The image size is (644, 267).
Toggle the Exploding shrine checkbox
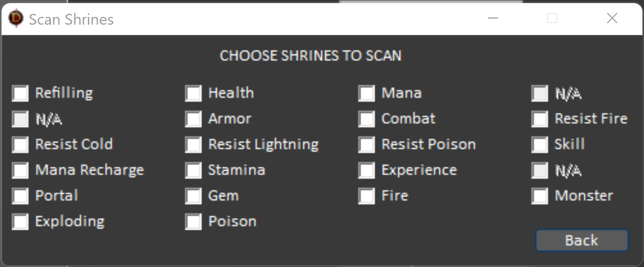(20, 222)
